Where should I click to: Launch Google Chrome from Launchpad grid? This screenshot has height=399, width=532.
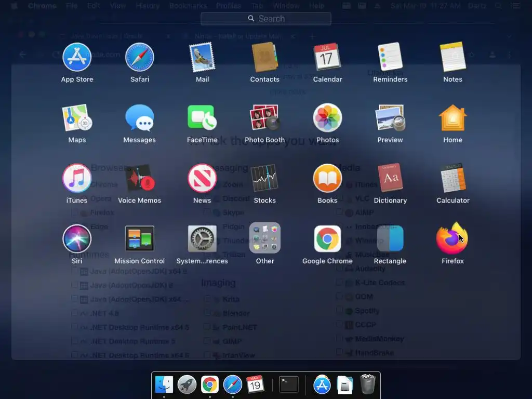(x=327, y=238)
